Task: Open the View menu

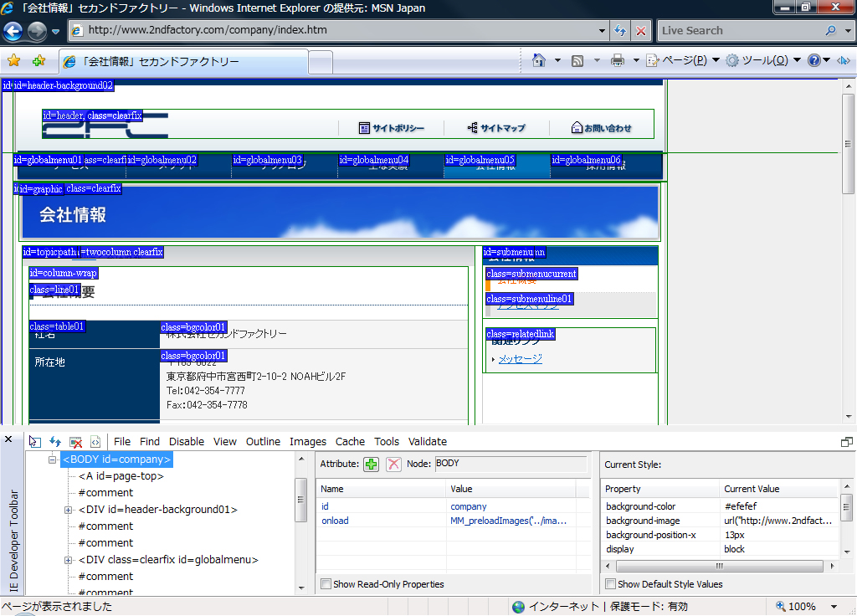Action: (x=224, y=442)
